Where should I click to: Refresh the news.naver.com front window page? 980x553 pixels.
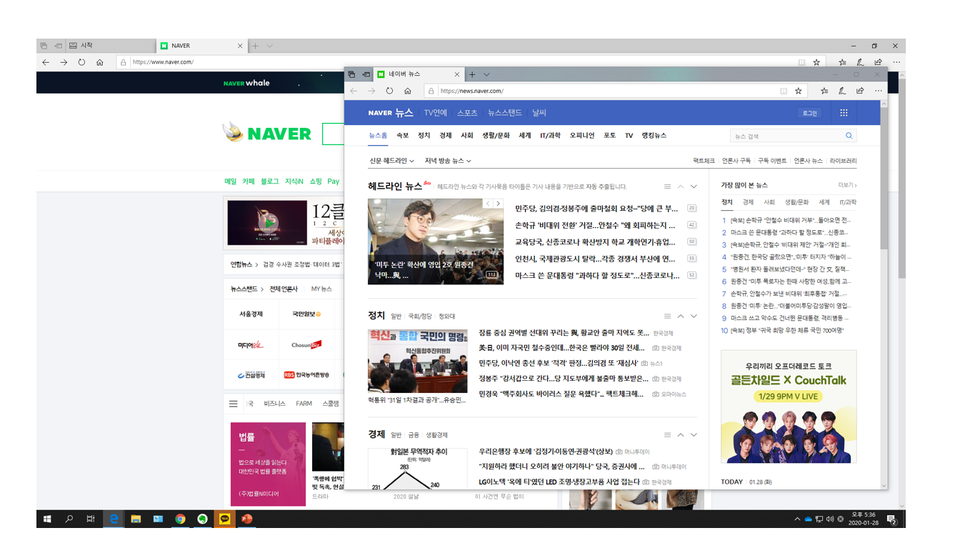pyautogui.click(x=389, y=91)
